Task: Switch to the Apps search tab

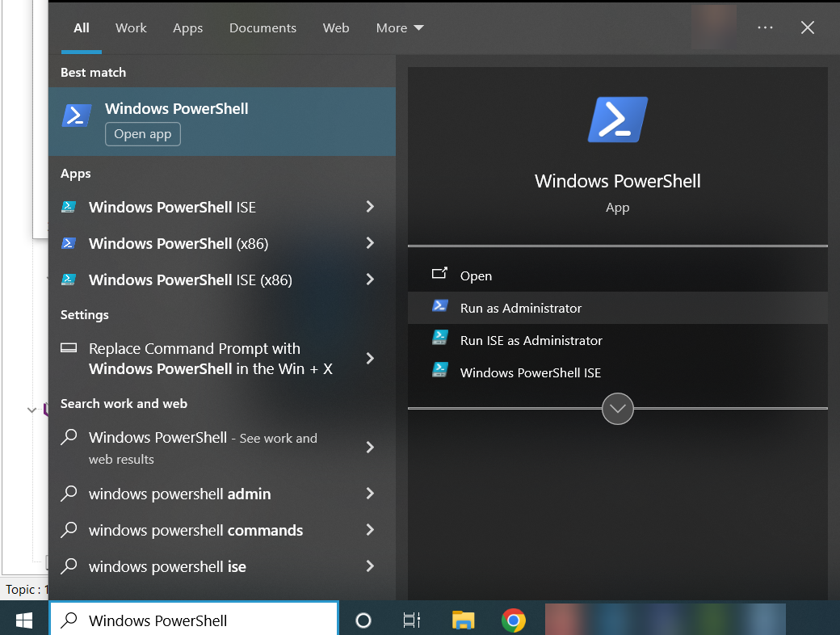Action: point(187,27)
